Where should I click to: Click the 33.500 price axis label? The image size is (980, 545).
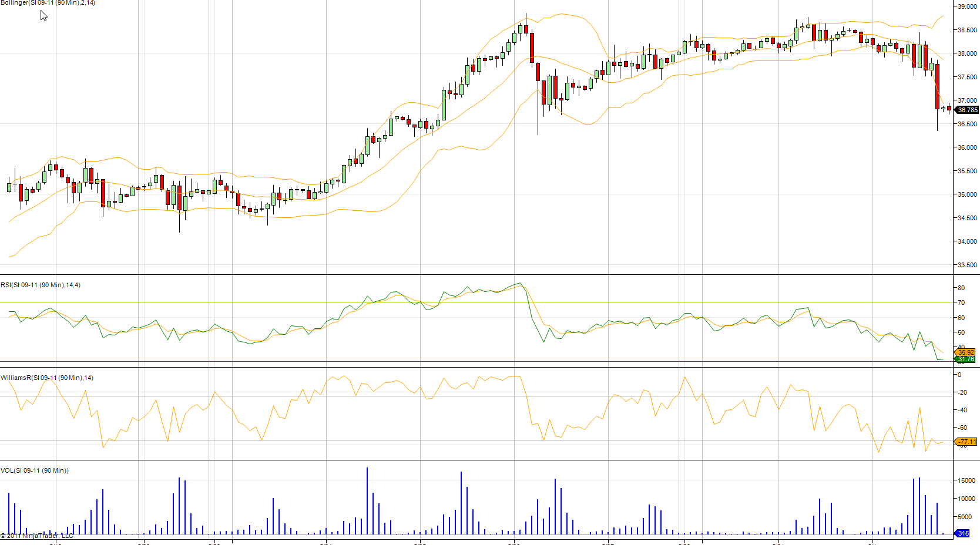tap(967, 265)
